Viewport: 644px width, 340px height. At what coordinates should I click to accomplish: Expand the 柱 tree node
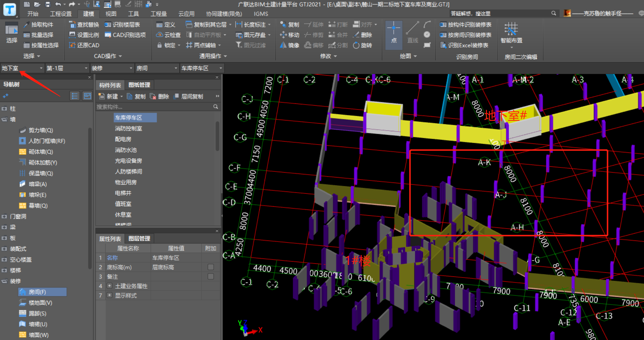[4, 109]
